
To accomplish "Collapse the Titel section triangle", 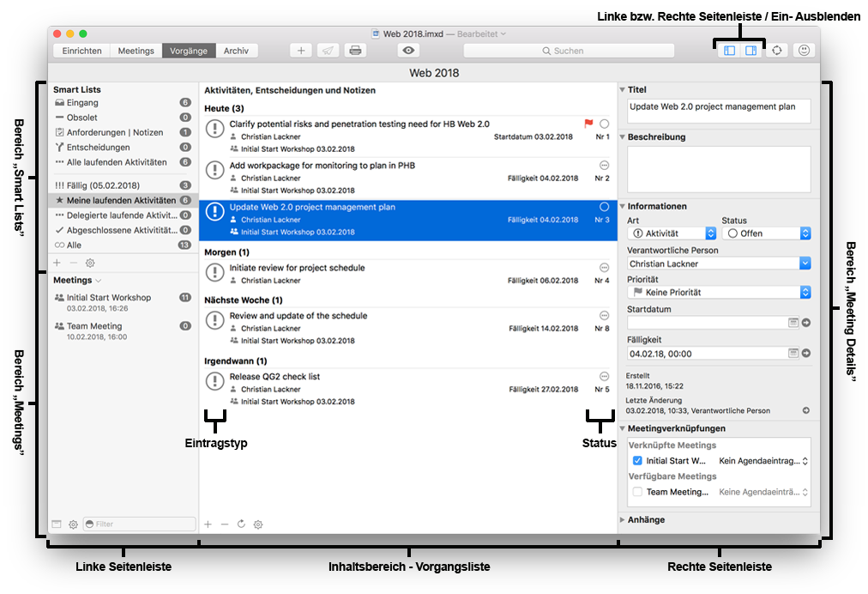I will (622, 90).
